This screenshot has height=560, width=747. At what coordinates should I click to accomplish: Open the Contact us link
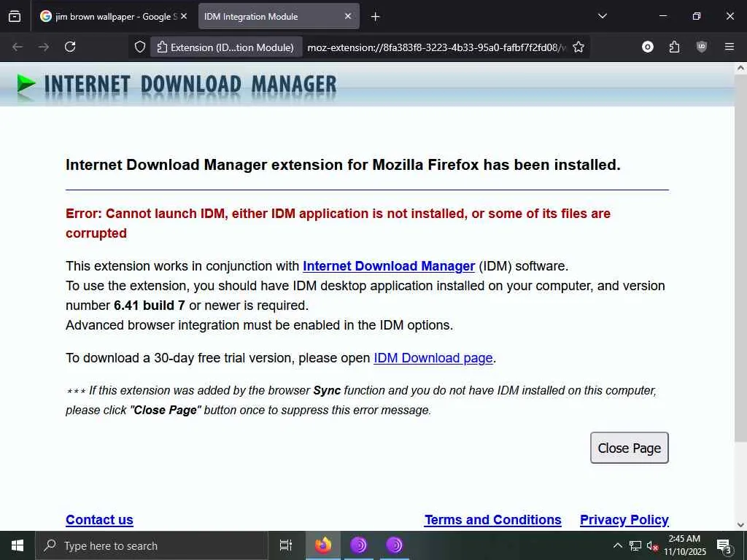point(99,519)
